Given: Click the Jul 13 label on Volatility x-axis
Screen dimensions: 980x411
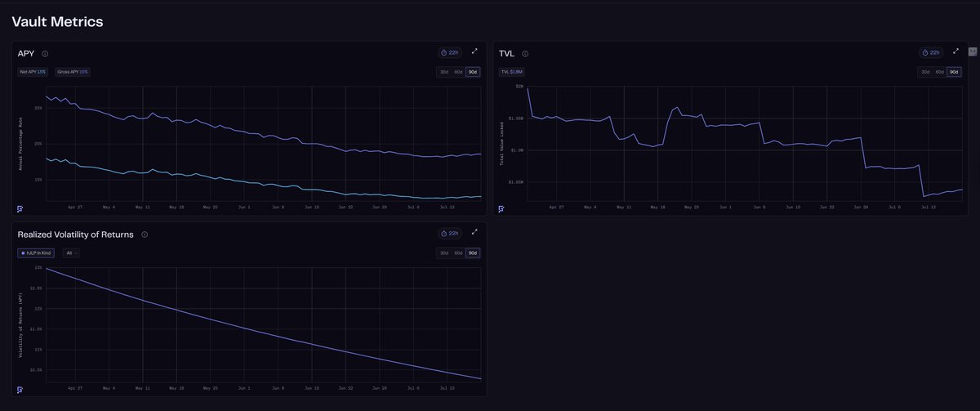Looking at the screenshot, I should tap(447, 388).
